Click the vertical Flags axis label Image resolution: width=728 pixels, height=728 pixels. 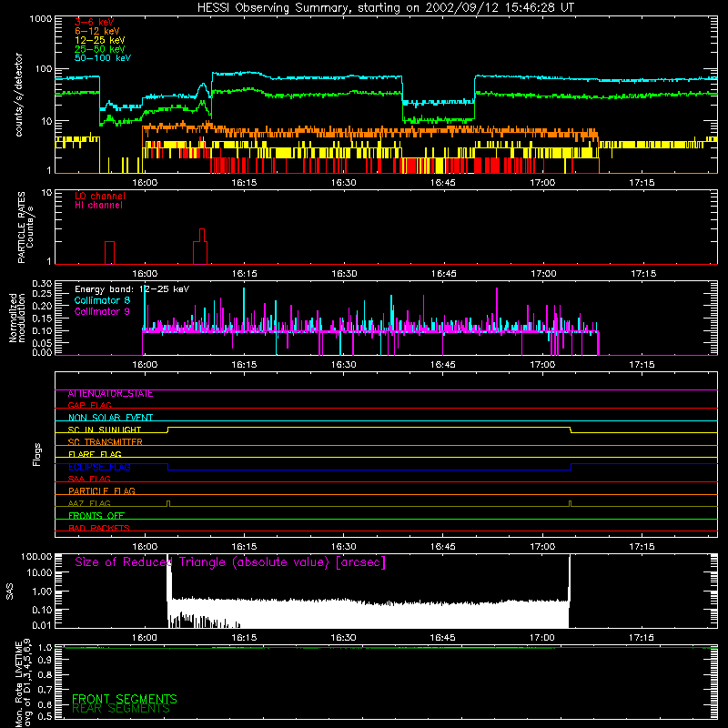[37, 454]
